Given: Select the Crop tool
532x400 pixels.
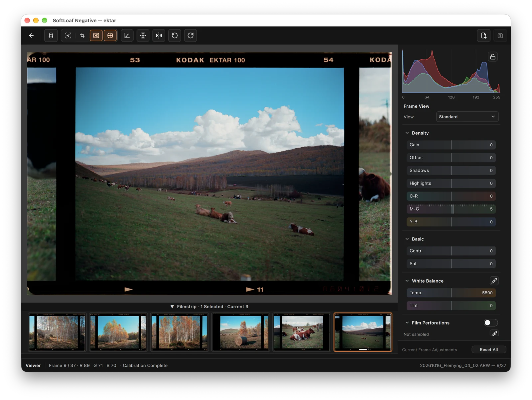Looking at the screenshot, I should (x=82, y=36).
